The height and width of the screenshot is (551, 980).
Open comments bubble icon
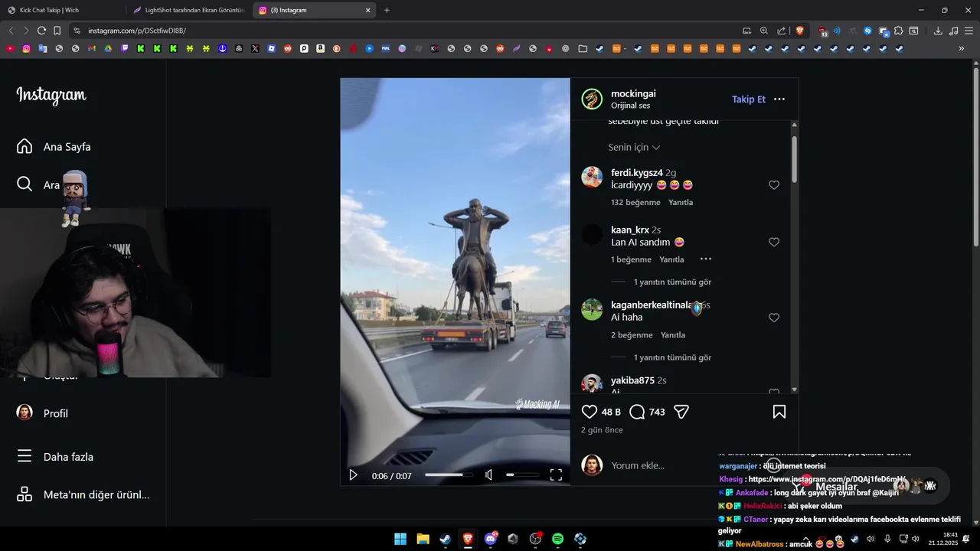click(x=637, y=412)
